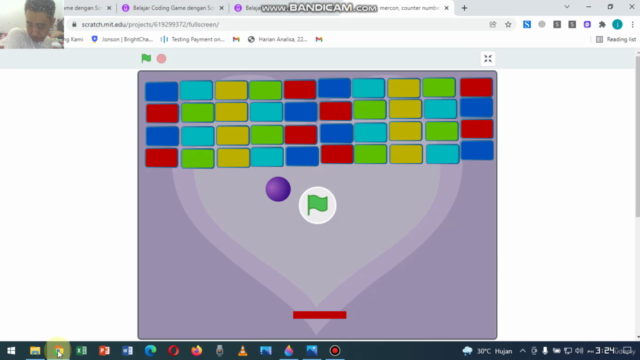Image resolution: width=640 pixels, height=360 pixels.
Task: Close the 'Belajar Coding Game dengan Sc' tab
Action: [x=222, y=8]
